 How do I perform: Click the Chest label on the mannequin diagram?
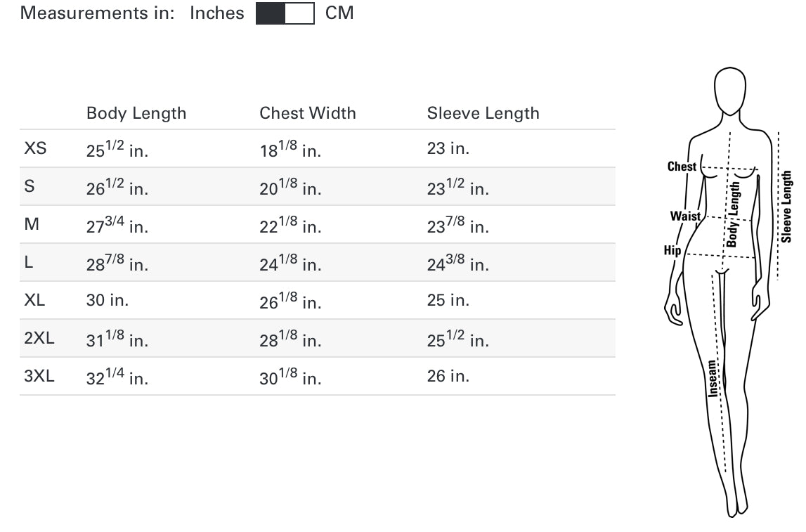681,167
